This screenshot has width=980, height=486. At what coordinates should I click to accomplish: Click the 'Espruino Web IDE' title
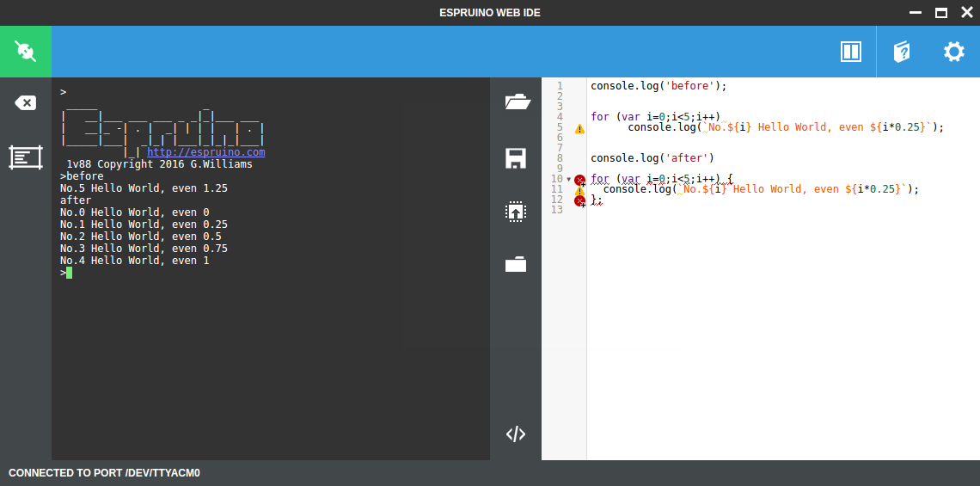click(x=490, y=13)
